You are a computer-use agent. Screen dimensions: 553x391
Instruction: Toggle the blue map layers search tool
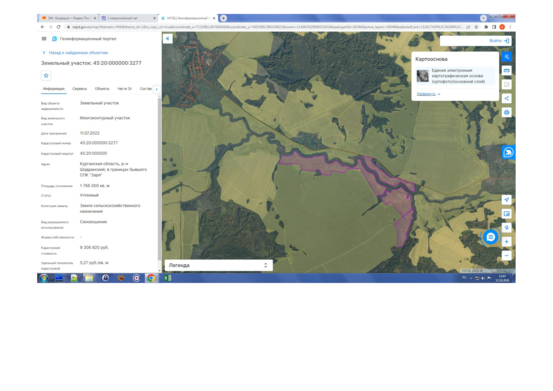(x=507, y=57)
